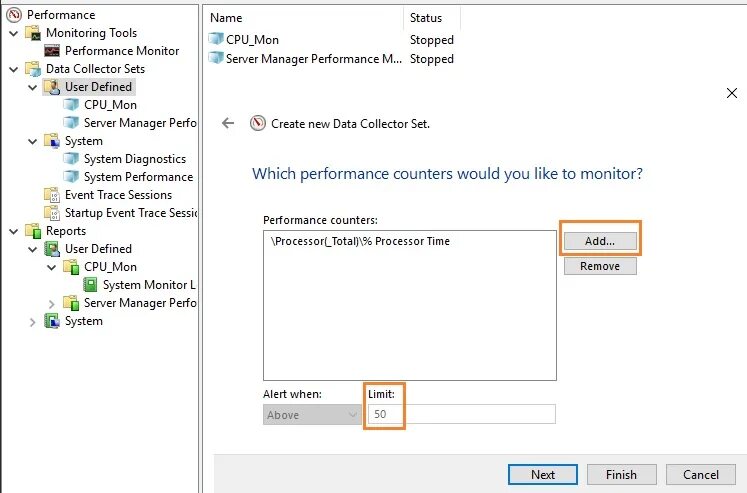This screenshot has height=493, width=747.
Task: Click the System Diagnostics collector set icon
Action: pyautogui.click(x=72, y=159)
